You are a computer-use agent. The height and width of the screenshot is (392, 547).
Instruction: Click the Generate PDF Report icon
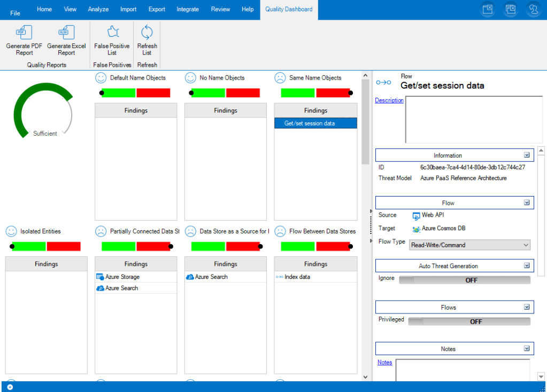(x=24, y=33)
